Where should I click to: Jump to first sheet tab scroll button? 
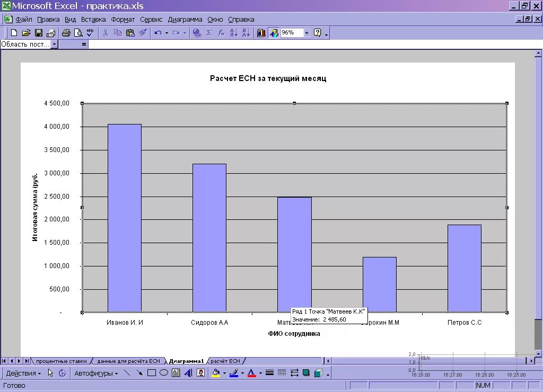[4, 361]
